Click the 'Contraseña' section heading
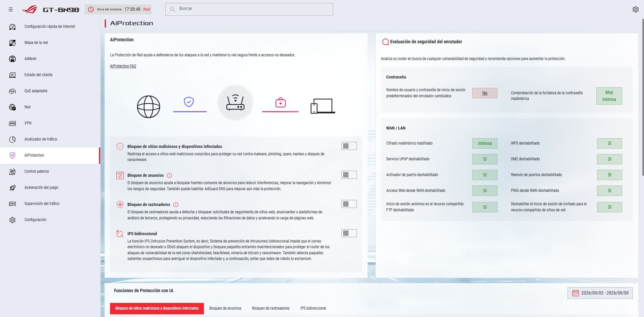The image size is (644, 317). coord(396,77)
